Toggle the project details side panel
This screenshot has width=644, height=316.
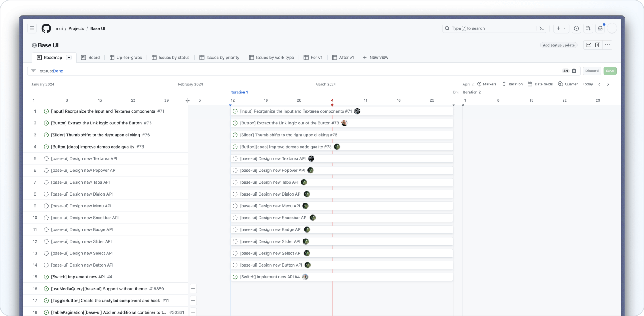click(598, 45)
